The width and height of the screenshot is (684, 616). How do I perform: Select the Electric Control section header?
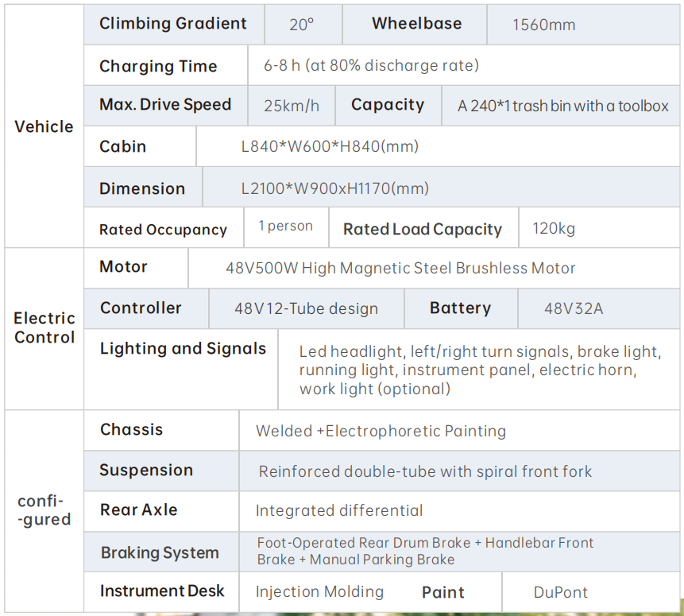click(44, 327)
